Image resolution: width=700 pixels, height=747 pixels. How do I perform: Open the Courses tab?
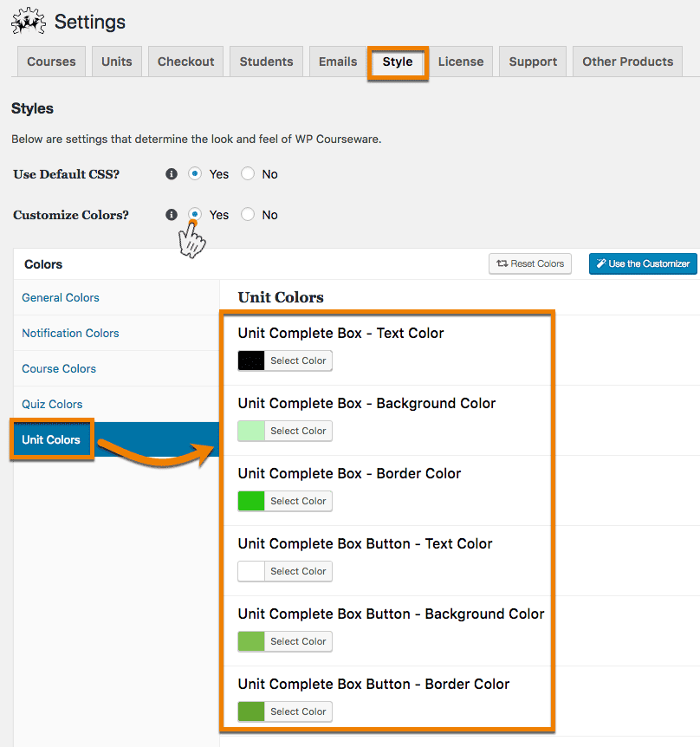51,62
